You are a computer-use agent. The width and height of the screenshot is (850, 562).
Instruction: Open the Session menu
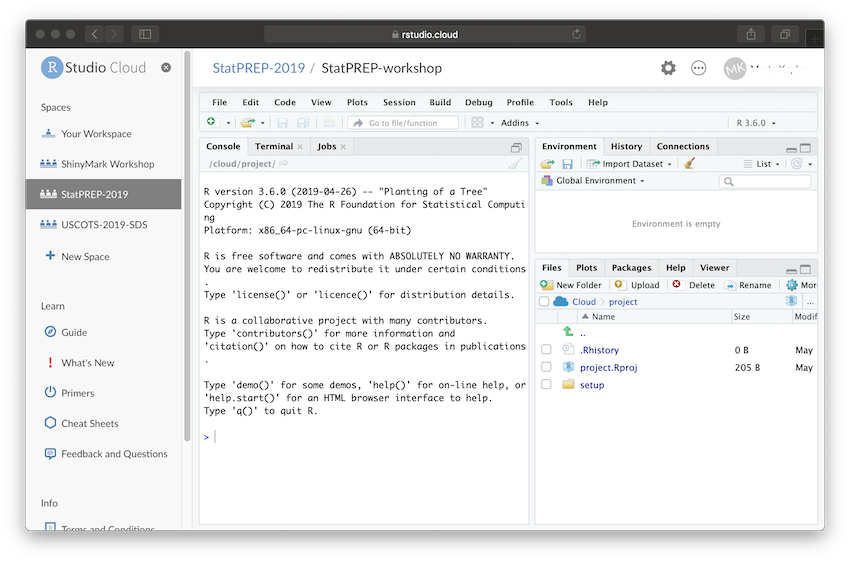click(x=399, y=102)
